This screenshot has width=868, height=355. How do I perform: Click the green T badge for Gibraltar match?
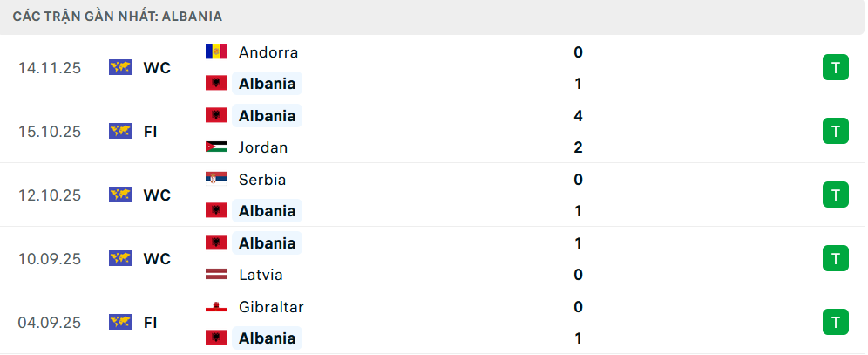click(835, 323)
